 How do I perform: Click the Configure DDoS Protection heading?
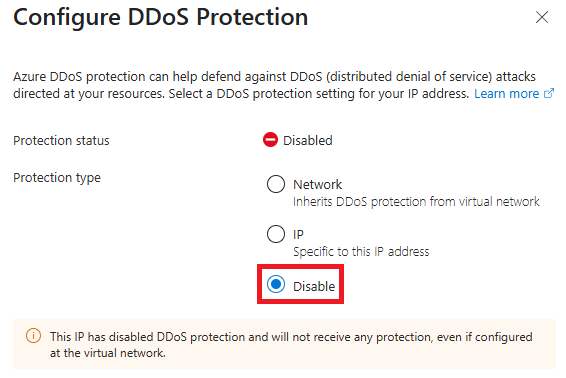click(x=161, y=17)
